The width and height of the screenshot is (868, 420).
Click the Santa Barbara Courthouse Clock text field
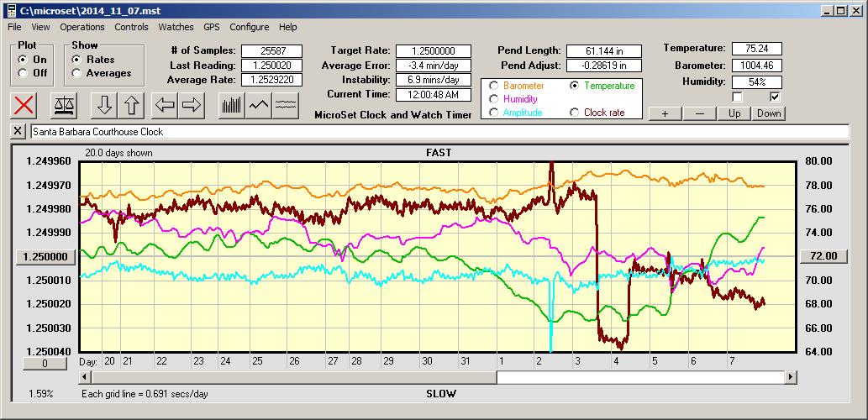pos(439,132)
